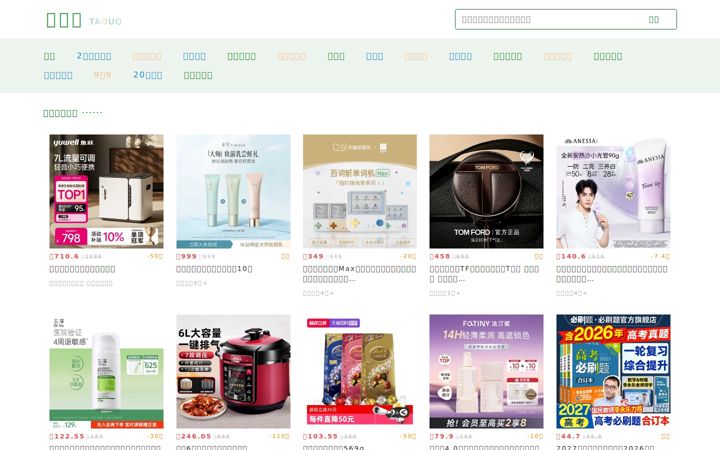Open the TOM FORD cushion compact image

(x=486, y=191)
